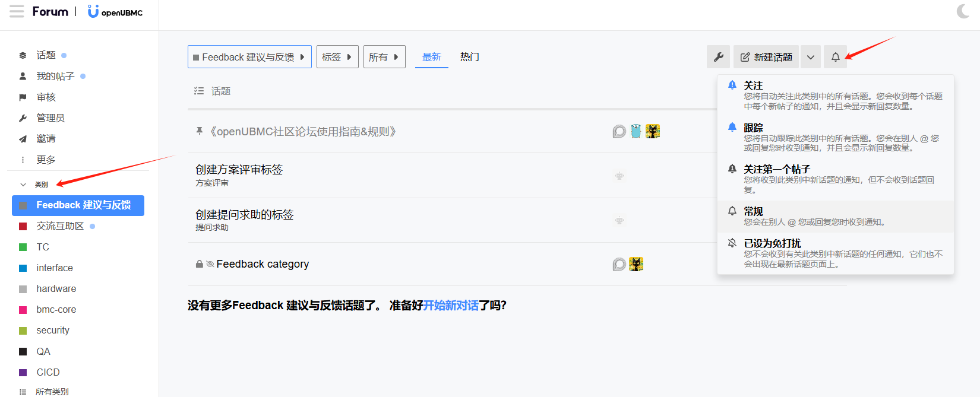980x397 pixels.
Task: Expand the chevron next to 新建话题
Action: click(810, 57)
